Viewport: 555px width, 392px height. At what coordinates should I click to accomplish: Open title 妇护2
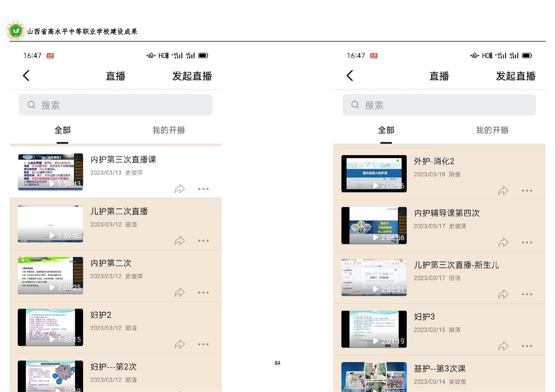(101, 315)
